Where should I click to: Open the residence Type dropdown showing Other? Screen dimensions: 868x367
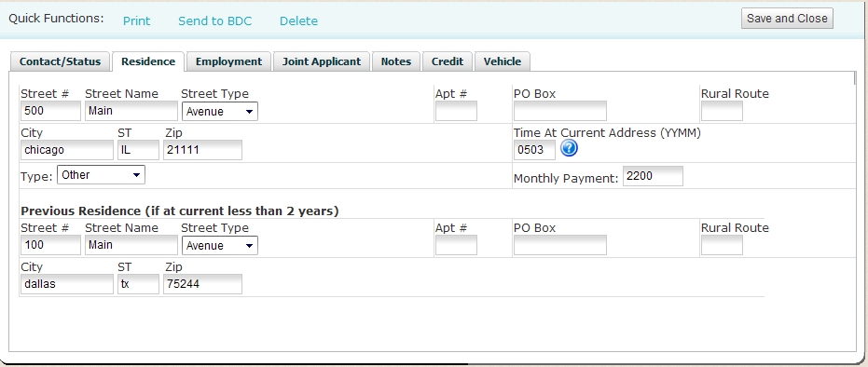(101, 175)
